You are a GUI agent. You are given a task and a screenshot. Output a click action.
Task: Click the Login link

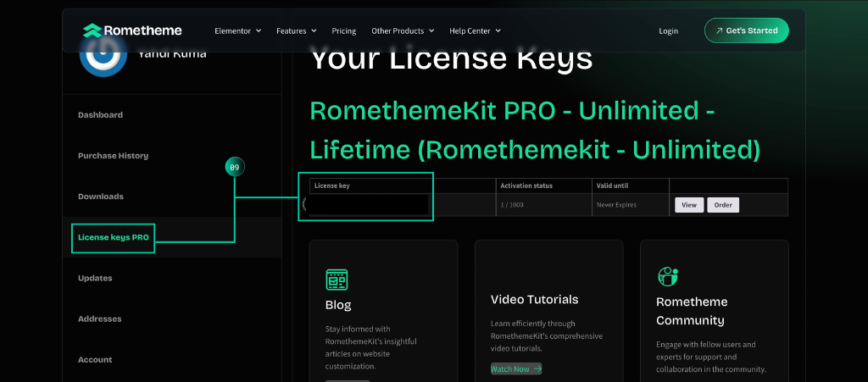668,31
